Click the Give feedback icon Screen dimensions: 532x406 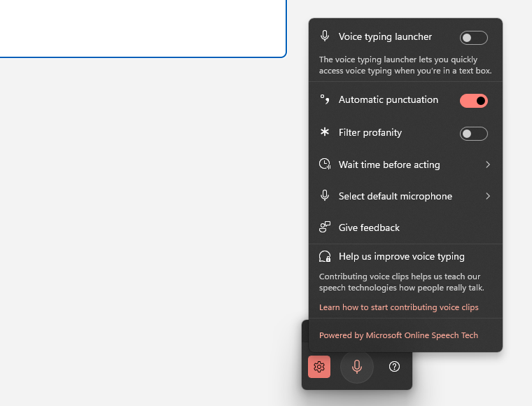[x=325, y=227]
